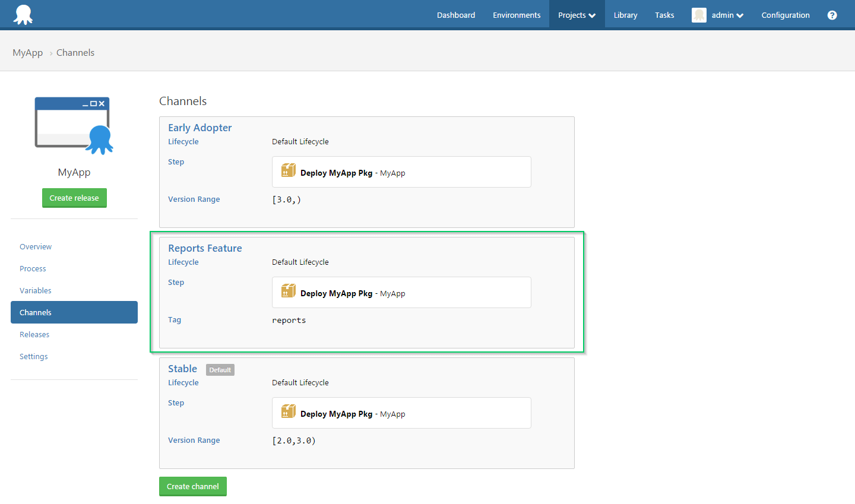Click the MyApp project logo image

pyautogui.click(x=74, y=126)
